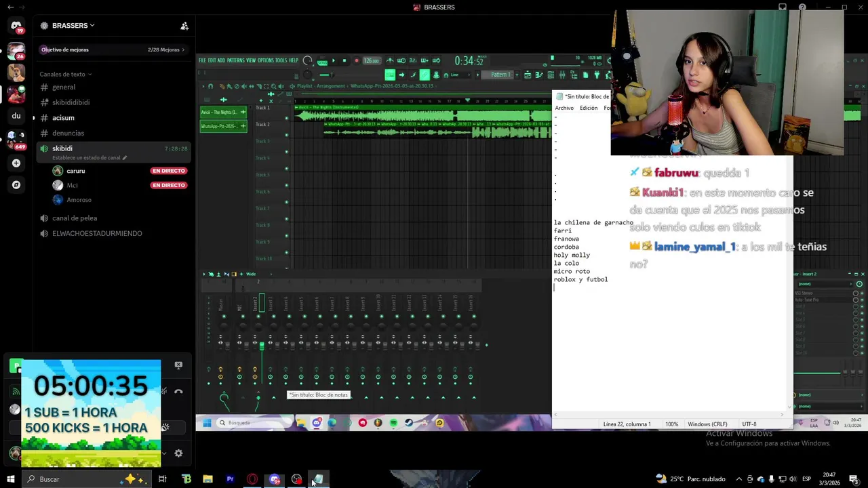The height and width of the screenshot is (488, 868).
Task: Click Play in FL Studio transport
Action: (x=334, y=60)
